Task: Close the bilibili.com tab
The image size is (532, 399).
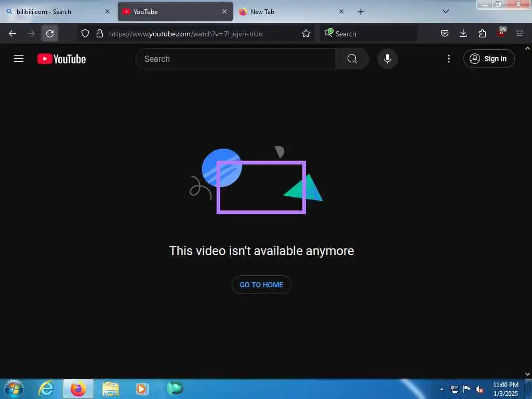Action: 108,11
